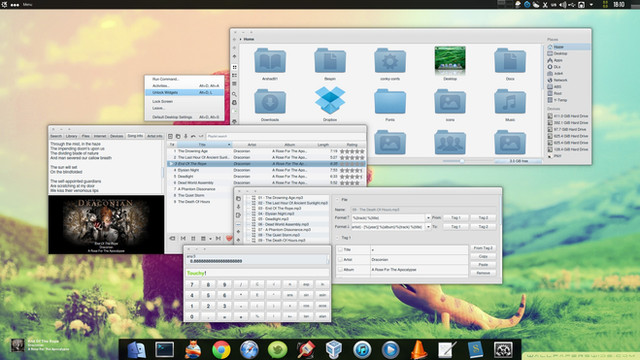
Task: Open Google Chrome from the dock
Action: [221, 350]
